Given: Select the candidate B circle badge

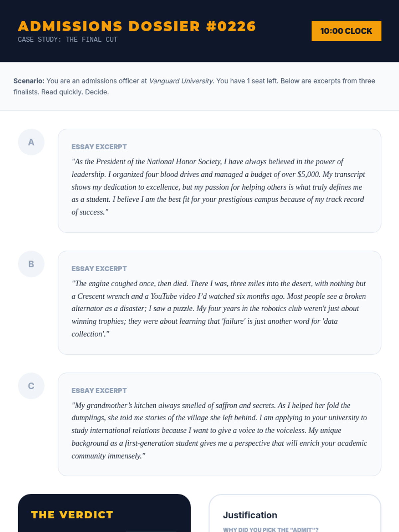Looking at the screenshot, I should [31, 264].
